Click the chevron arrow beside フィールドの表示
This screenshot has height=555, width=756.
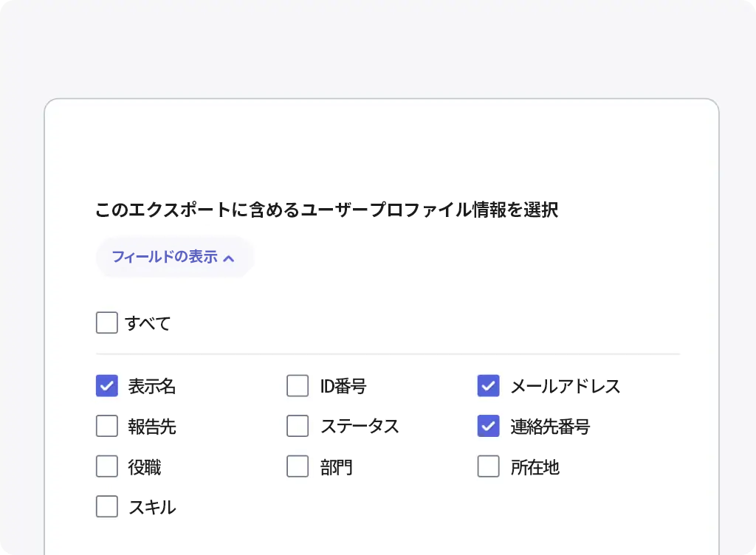229,258
